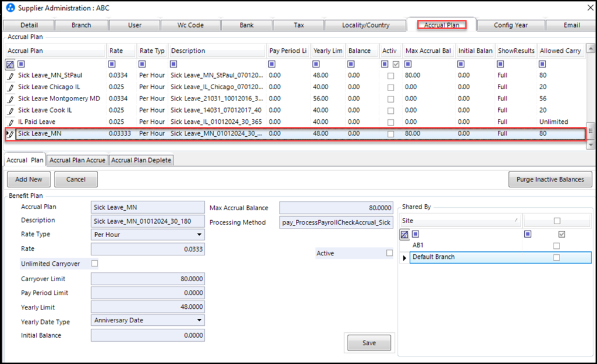Viewport: 597px width, 364px height.
Task: Click the clear-filter icon in the Shared By grid
Action: 404,234
